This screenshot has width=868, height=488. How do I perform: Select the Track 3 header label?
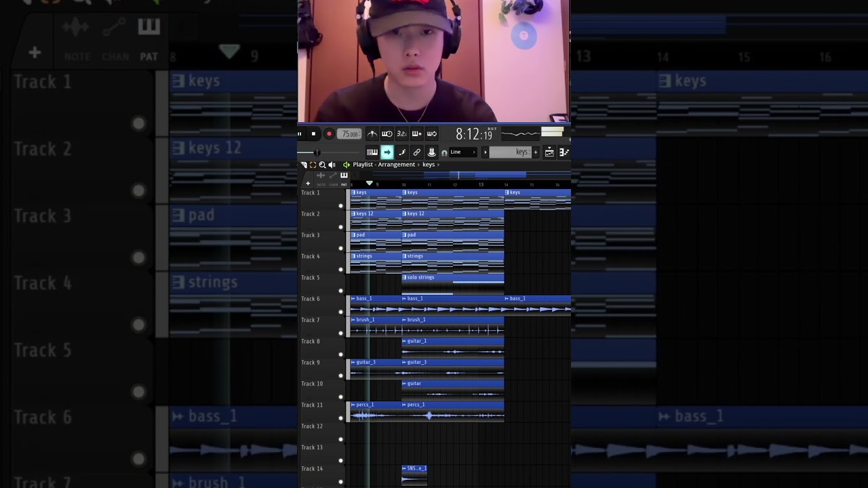[311, 235]
